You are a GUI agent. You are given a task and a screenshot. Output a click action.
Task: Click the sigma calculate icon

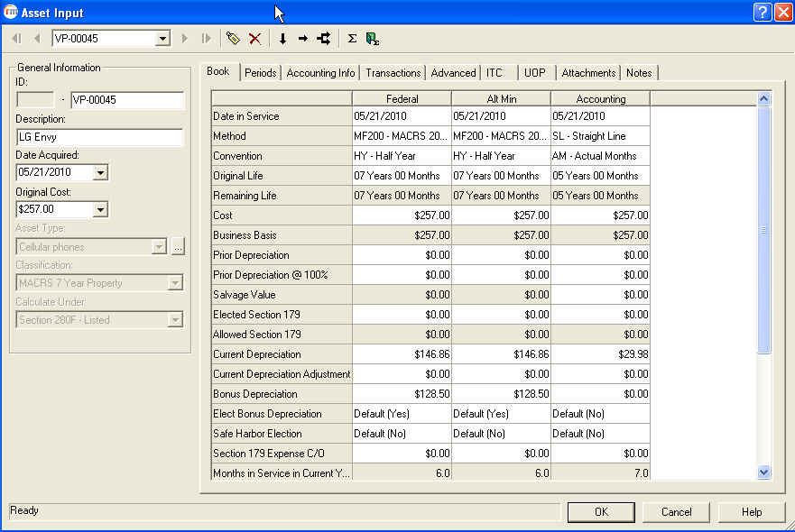tap(351, 38)
